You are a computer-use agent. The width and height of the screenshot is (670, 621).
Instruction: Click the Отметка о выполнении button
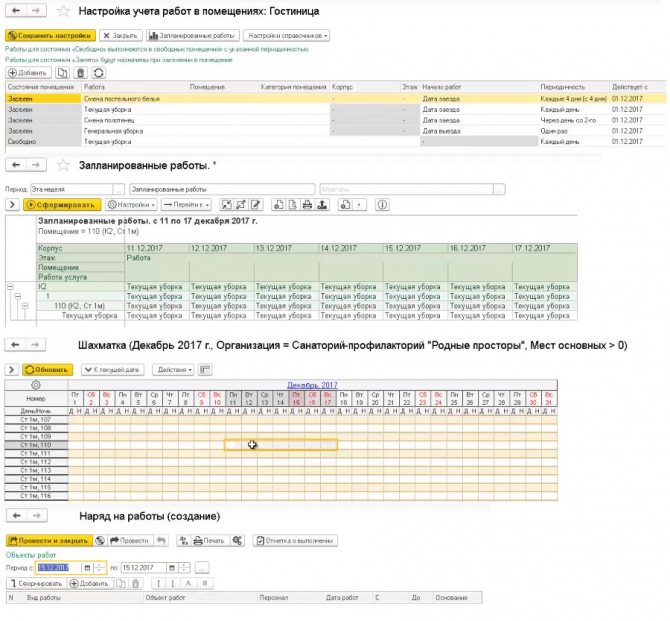click(x=295, y=541)
